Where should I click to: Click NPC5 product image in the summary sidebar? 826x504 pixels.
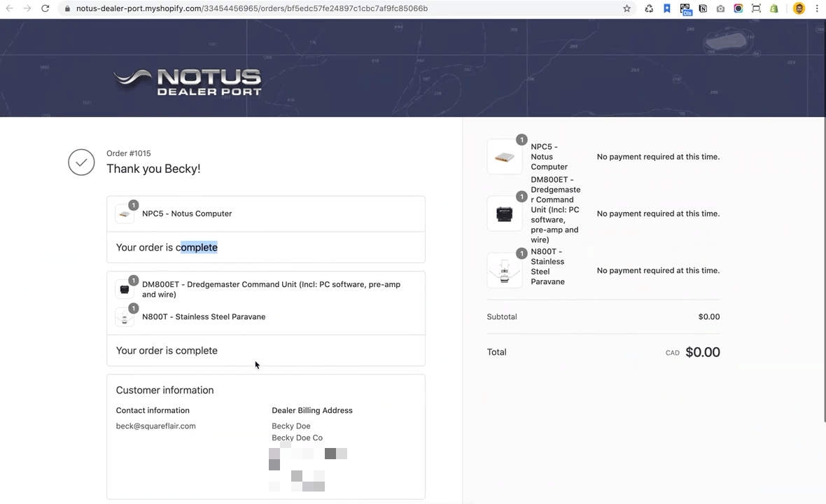coord(504,156)
